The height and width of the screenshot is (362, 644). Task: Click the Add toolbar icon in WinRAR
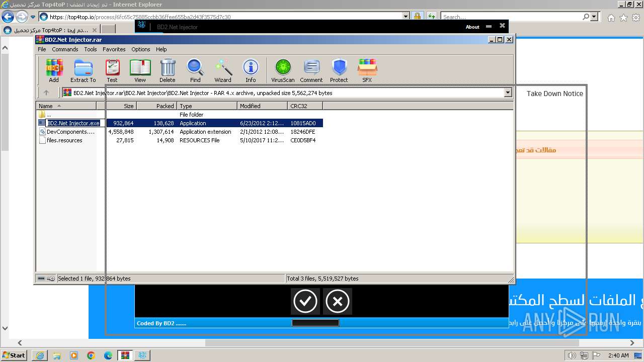(54, 70)
